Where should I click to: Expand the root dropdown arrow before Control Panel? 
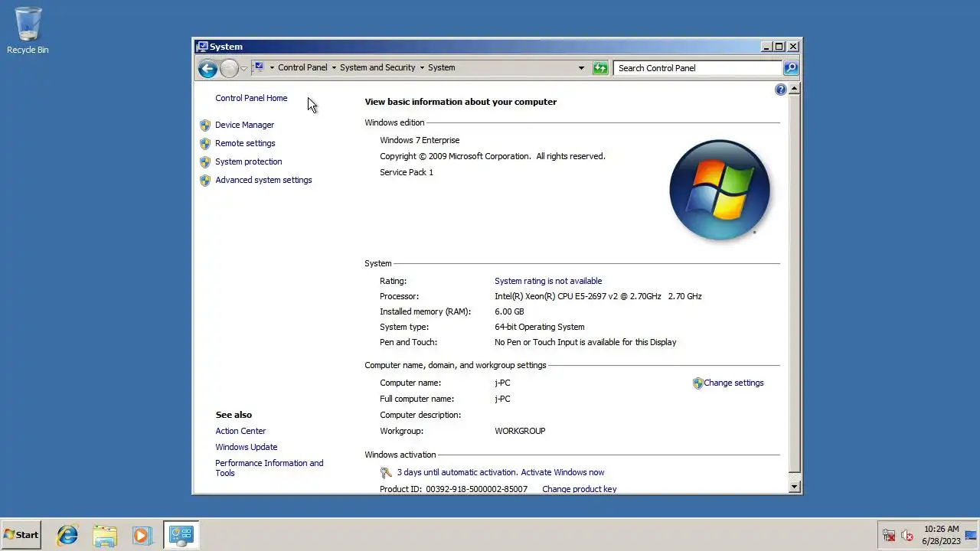pyautogui.click(x=271, y=67)
